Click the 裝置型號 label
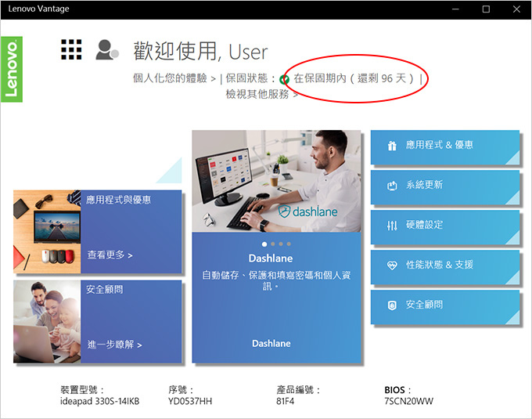This screenshot has width=532, height=419. coord(82,390)
